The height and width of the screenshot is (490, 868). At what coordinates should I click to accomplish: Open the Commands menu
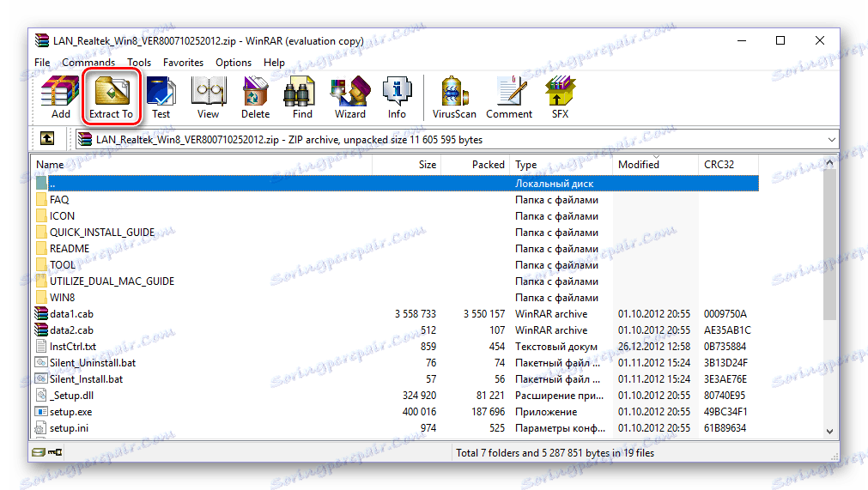(88, 63)
